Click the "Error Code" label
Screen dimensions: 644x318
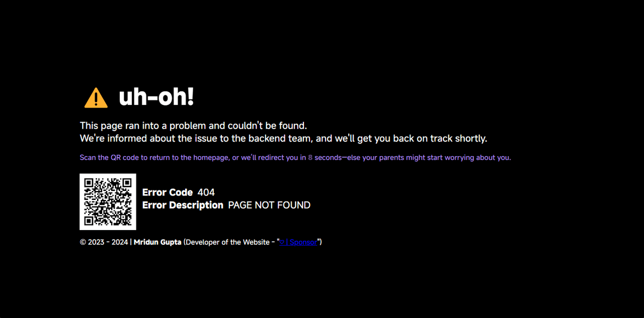(x=168, y=192)
